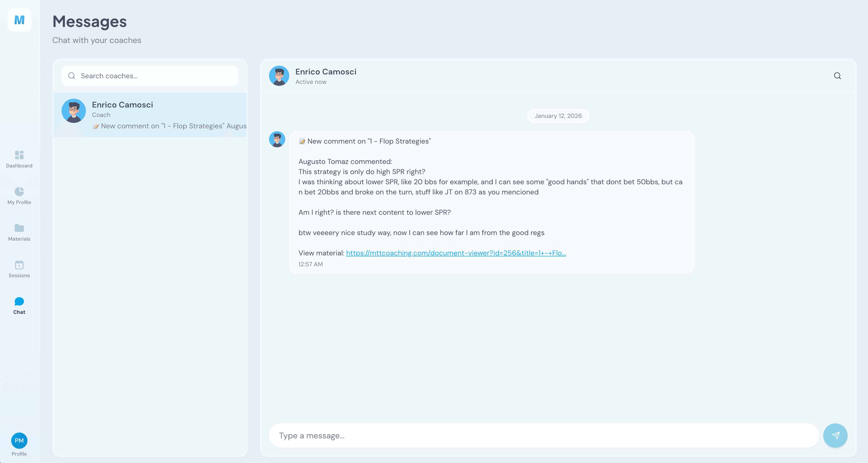Screen dimensions: 868x463
Task: Open the Materials section
Action: [x=19, y=232]
